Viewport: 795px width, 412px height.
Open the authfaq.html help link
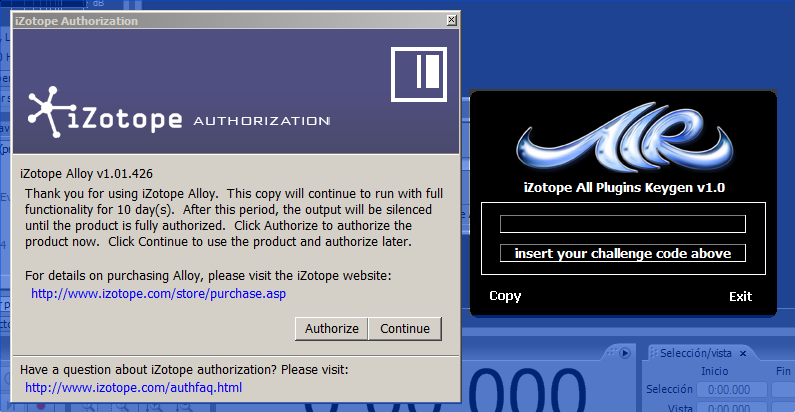coord(133,388)
